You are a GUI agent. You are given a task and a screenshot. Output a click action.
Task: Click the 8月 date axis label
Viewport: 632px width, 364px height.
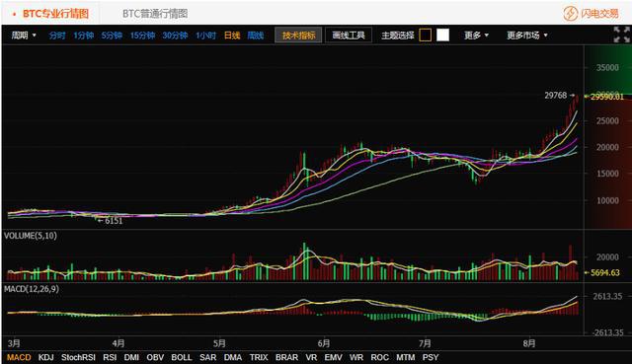pyautogui.click(x=529, y=343)
